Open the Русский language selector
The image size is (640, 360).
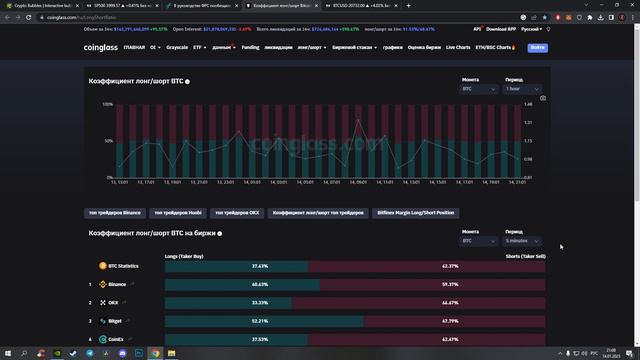pos(531,29)
